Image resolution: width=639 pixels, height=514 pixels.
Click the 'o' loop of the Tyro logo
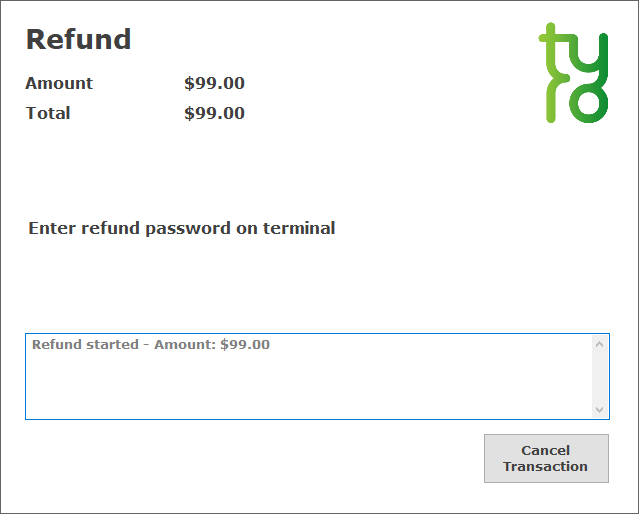point(589,102)
